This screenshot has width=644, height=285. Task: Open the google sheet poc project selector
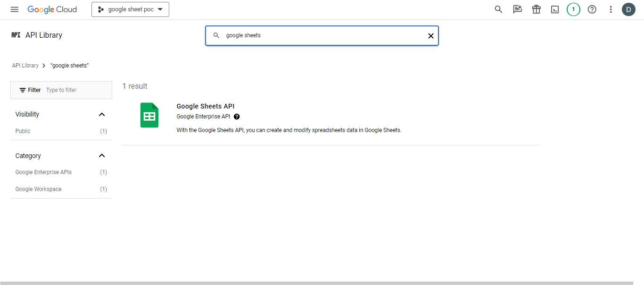130,9
